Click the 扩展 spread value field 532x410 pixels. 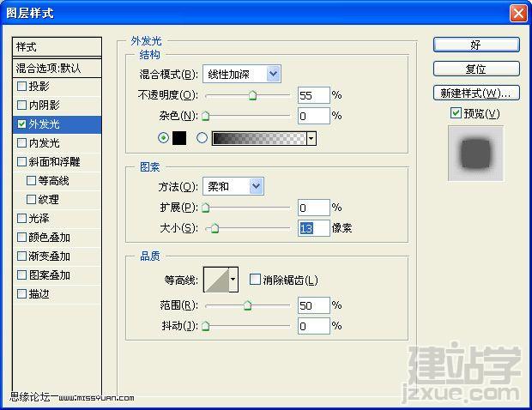coord(314,208)
